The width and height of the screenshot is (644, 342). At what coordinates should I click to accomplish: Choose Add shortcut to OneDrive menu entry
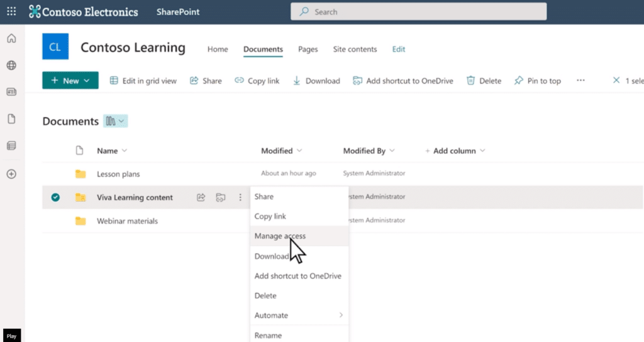(299, 276)
